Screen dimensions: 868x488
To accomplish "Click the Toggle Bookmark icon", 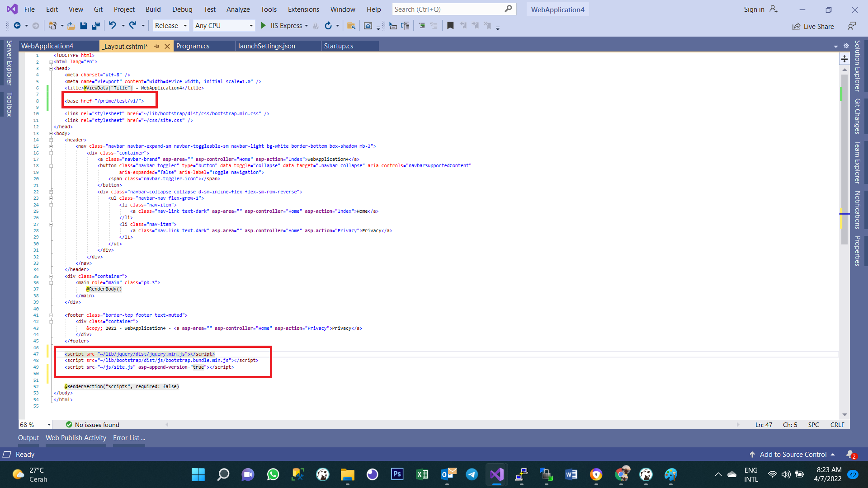I will (450, 26).
